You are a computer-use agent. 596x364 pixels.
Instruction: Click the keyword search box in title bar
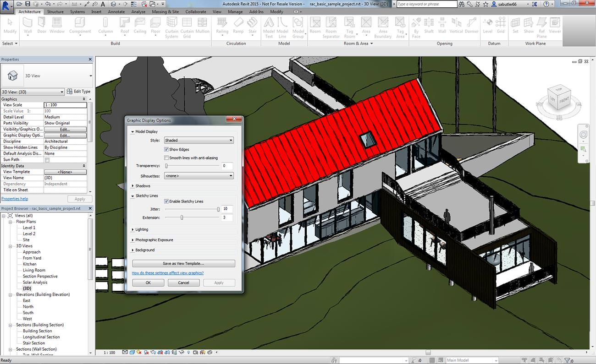(426, 4)
